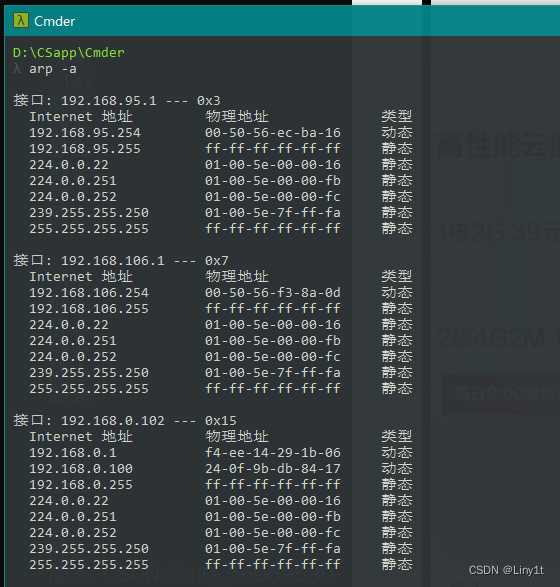Click the typed command arp -a
This screenshot has width=560, height=587.
coord(53,69)
